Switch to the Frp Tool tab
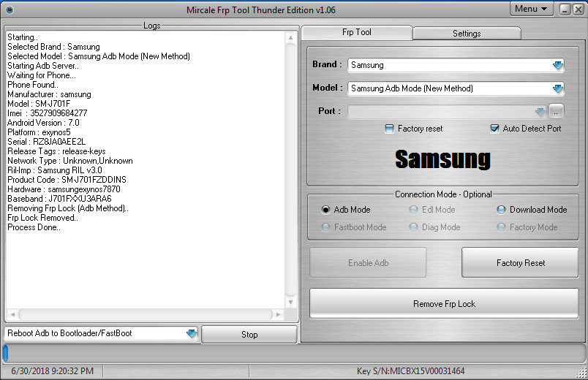Image resolution: width=588 pixels, height=380 pixels. point(357,33)
